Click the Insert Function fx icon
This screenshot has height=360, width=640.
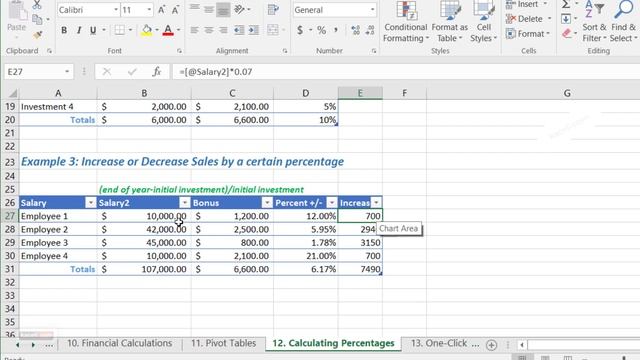pos(157,72)
